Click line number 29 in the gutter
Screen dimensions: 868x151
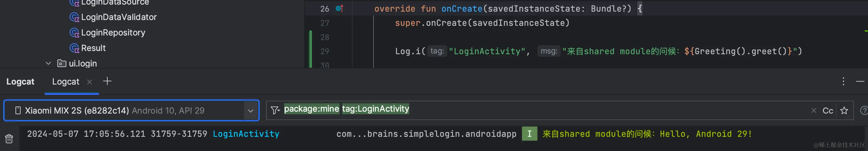pos(325,52)
